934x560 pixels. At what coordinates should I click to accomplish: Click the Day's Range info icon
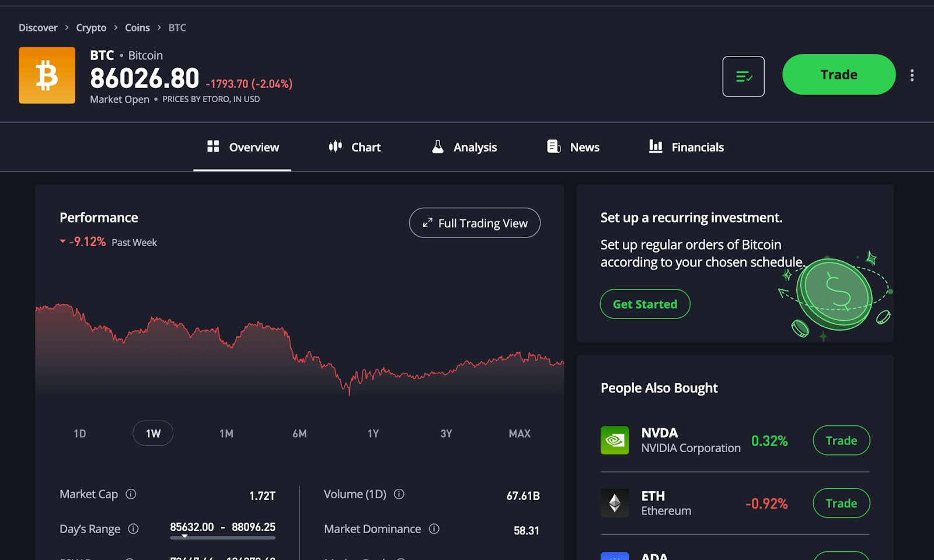click(x=134, y=529)
